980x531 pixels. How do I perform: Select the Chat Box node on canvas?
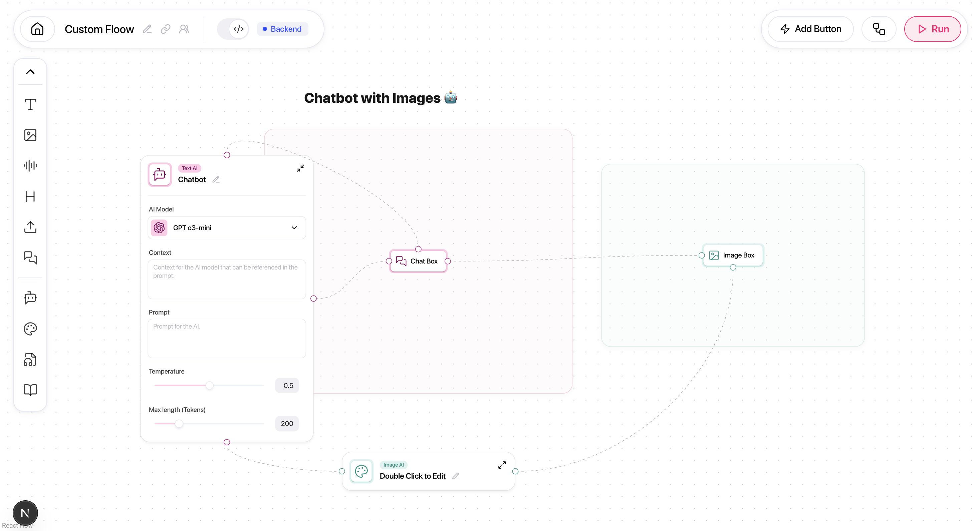click(418, 261)
